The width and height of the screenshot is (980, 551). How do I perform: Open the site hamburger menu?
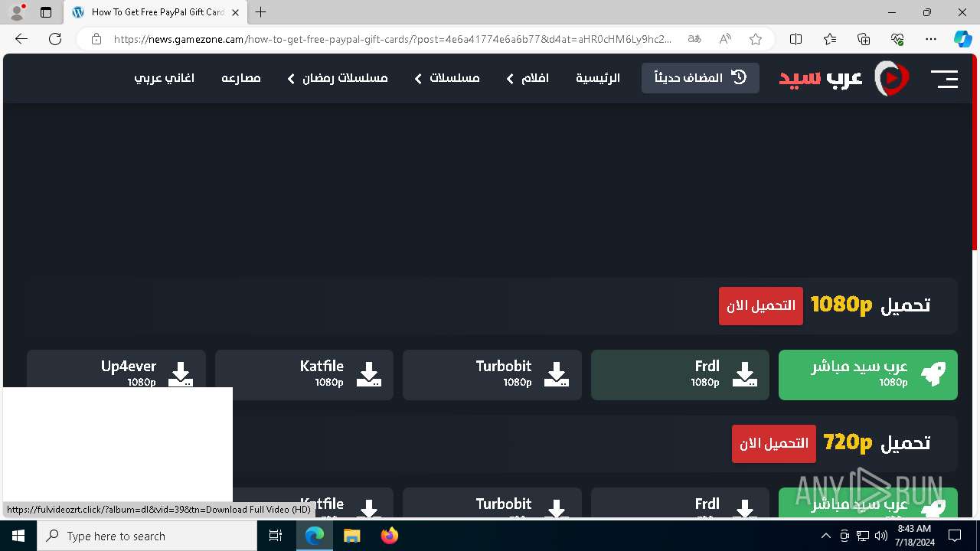tap(944, 78)
